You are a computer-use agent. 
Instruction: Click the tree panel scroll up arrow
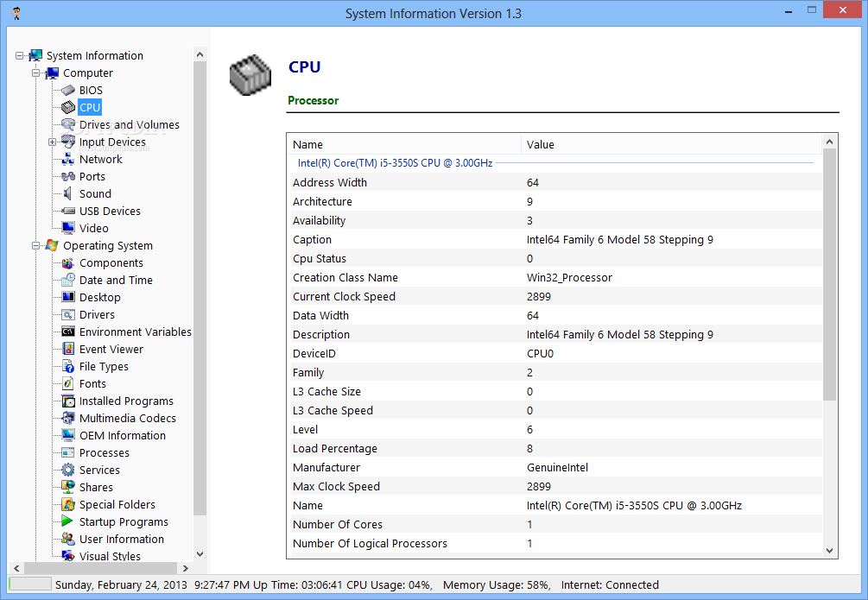(200, 54)
